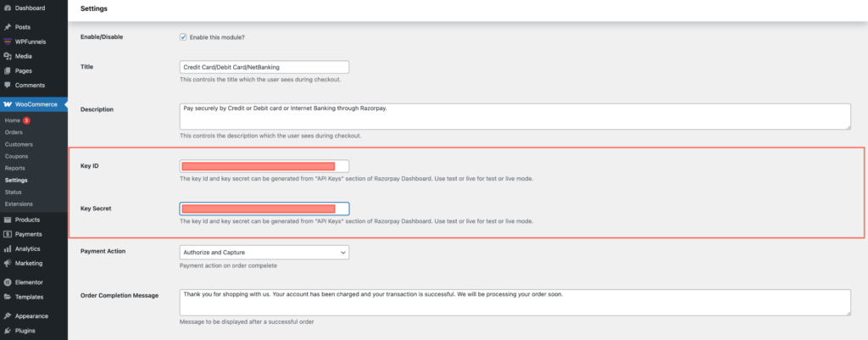The height and width of the screenshot is (340, 868).
Task: Click the Plugins plug icon
Action: click(x=7, y=331)
